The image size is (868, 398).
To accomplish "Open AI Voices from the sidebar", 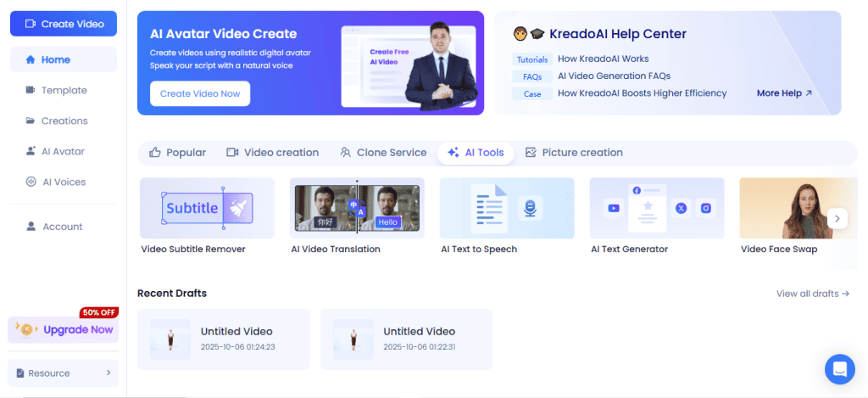I will click(64, 182).
